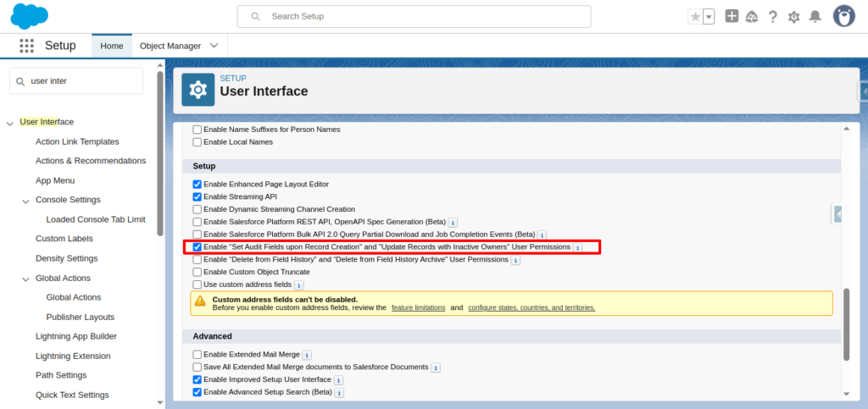
Task: Click the Salesforce cloud logo
Action: [30, 16]
